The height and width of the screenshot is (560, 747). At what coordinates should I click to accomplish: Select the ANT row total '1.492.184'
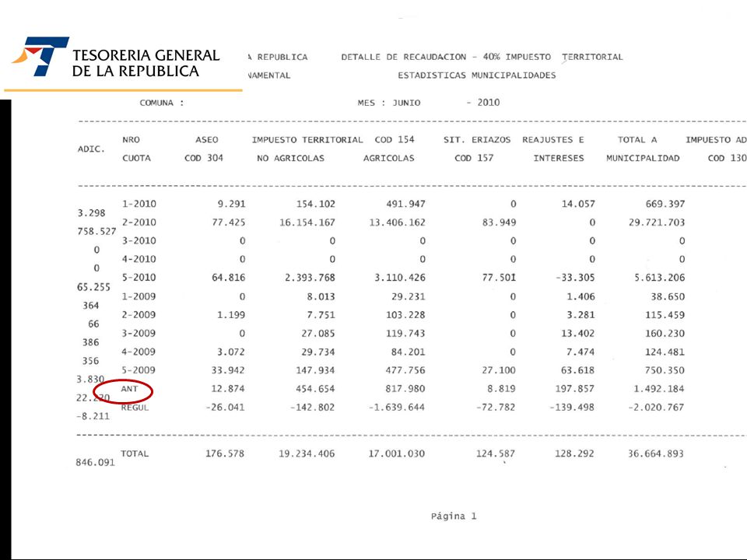tap(659, 389)
